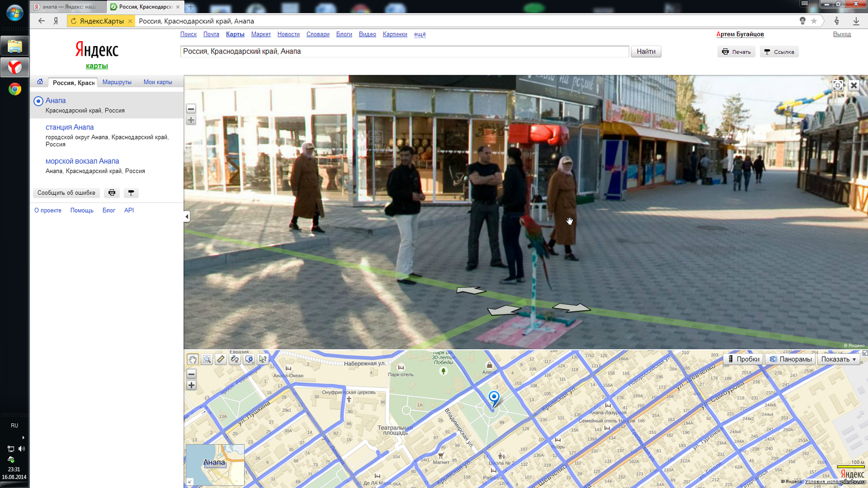Select the hand pan tool on map
Viewport: 868px width, 488px height.
coord(193,359)
